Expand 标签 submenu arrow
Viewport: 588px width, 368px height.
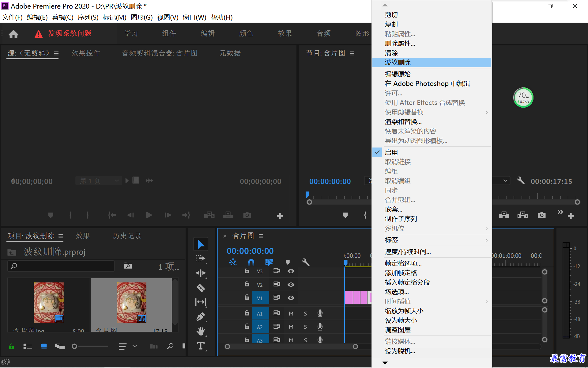(487, 240)
